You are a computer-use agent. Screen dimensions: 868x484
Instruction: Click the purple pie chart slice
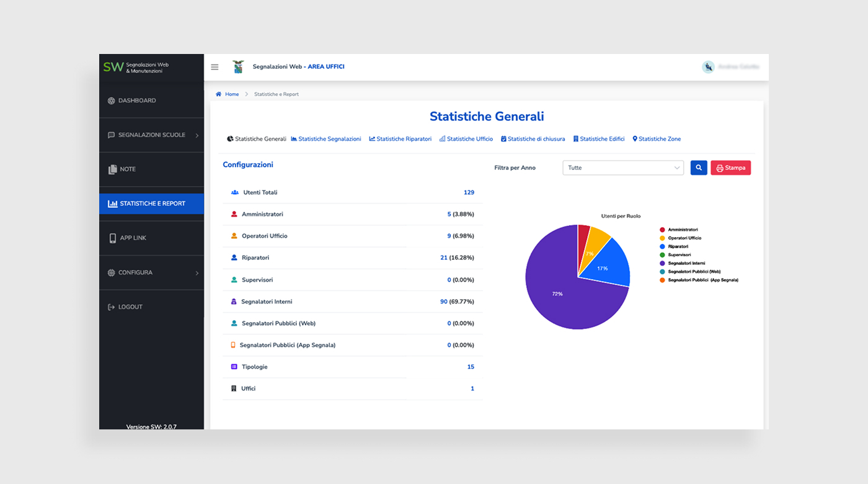tap(558, 292)
